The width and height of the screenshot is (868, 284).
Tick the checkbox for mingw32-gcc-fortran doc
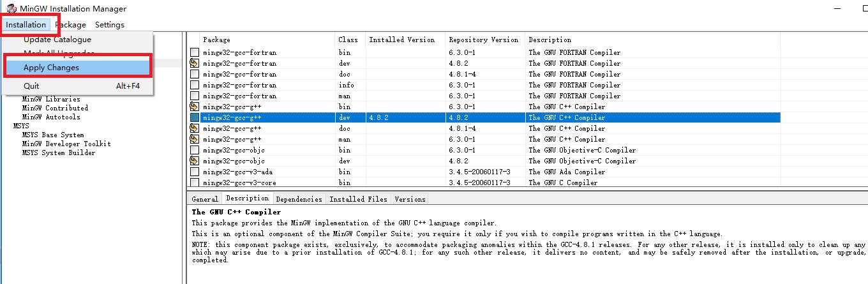(x=195, y=74)
